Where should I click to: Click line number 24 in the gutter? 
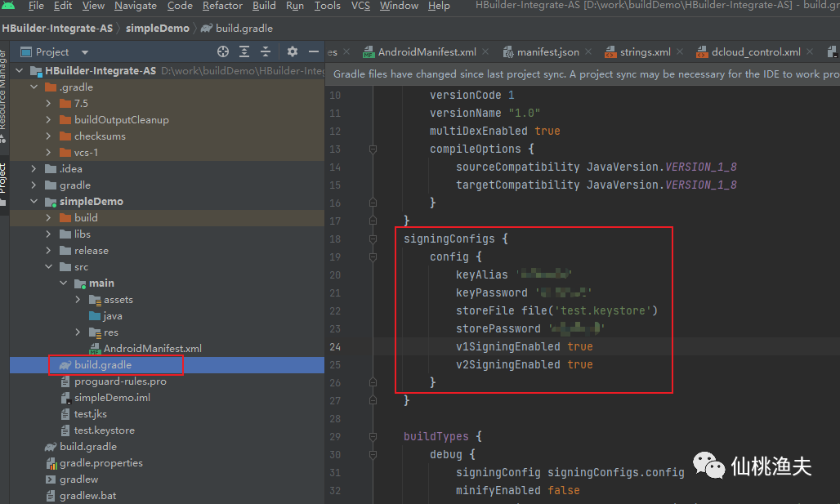335,347
